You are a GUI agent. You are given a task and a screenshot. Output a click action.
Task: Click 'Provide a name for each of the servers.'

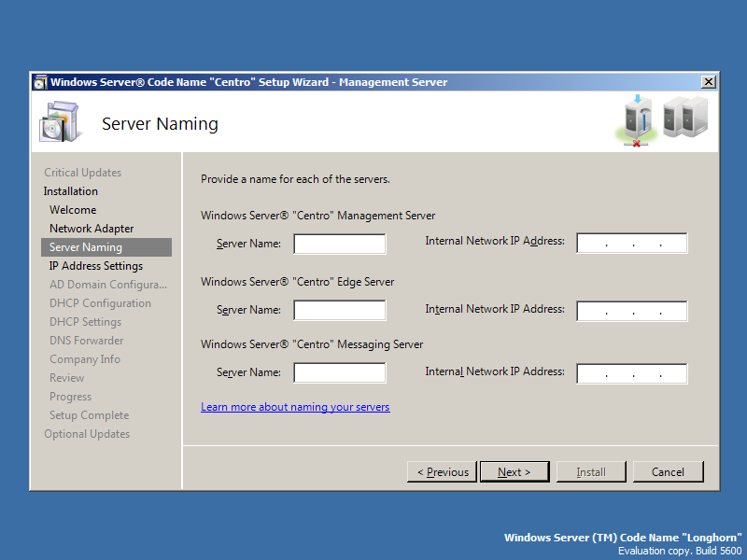coord(295,179)
